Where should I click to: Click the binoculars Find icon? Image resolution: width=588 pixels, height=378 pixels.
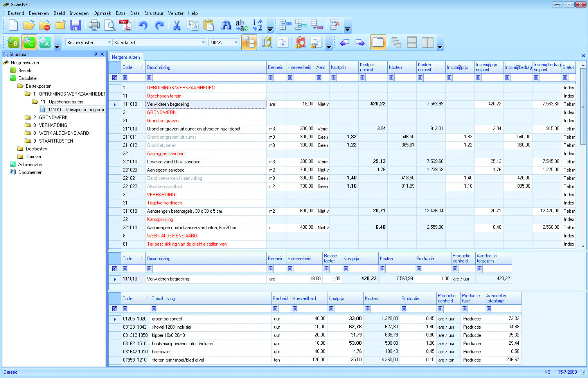(x=226, y=25)
